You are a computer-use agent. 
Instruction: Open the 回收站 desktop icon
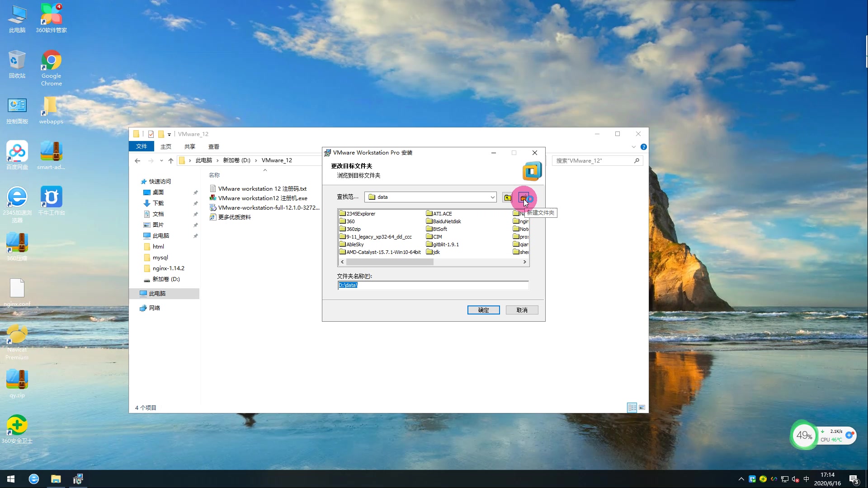17,64
